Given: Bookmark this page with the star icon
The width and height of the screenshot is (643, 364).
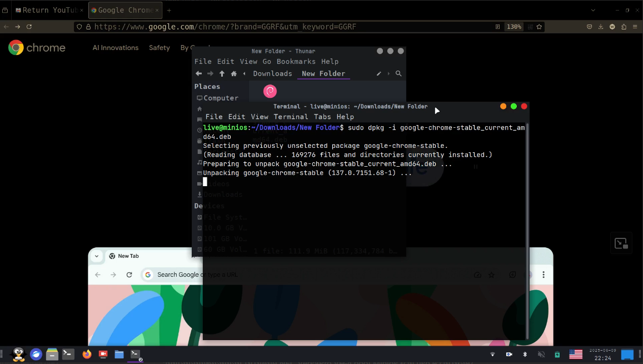Looking at the screenshot, I should point(539,26).
